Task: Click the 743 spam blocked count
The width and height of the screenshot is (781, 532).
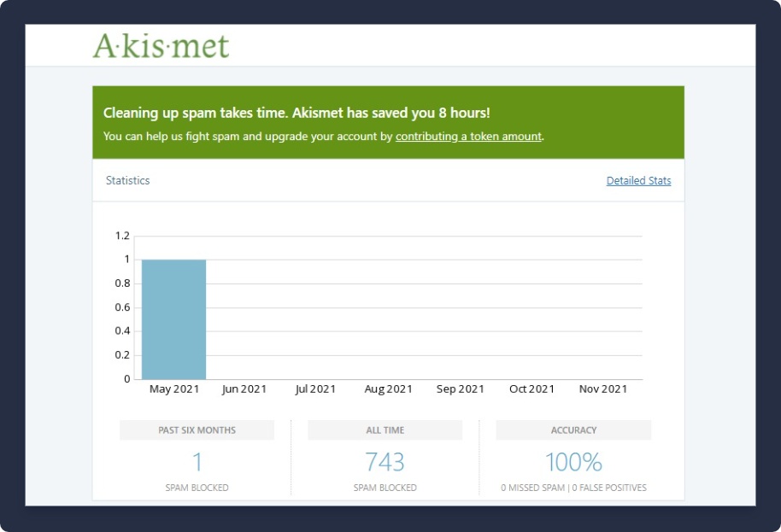Action: coord(385,462)
